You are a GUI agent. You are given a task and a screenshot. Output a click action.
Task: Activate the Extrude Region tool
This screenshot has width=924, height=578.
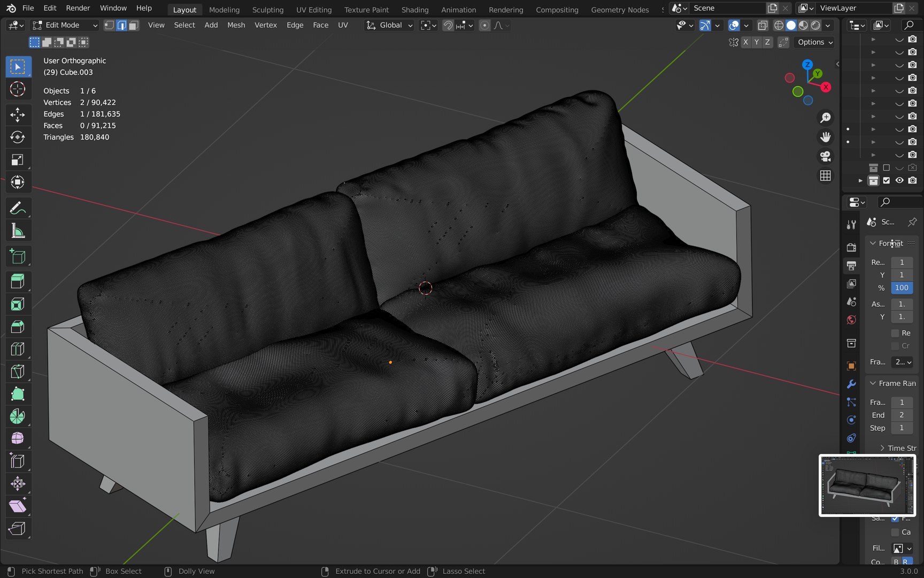(x=18, y=282)
